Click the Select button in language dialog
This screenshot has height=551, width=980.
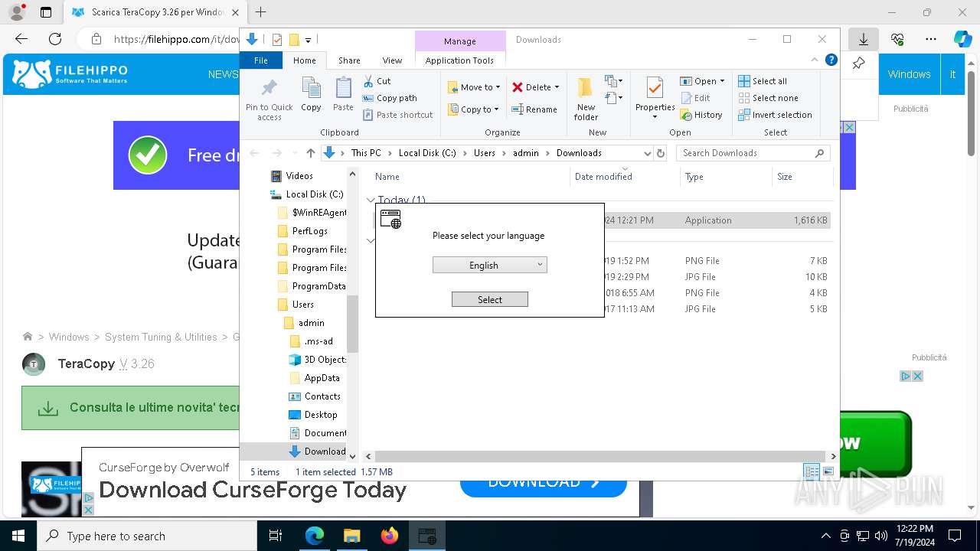click(490, 299)
